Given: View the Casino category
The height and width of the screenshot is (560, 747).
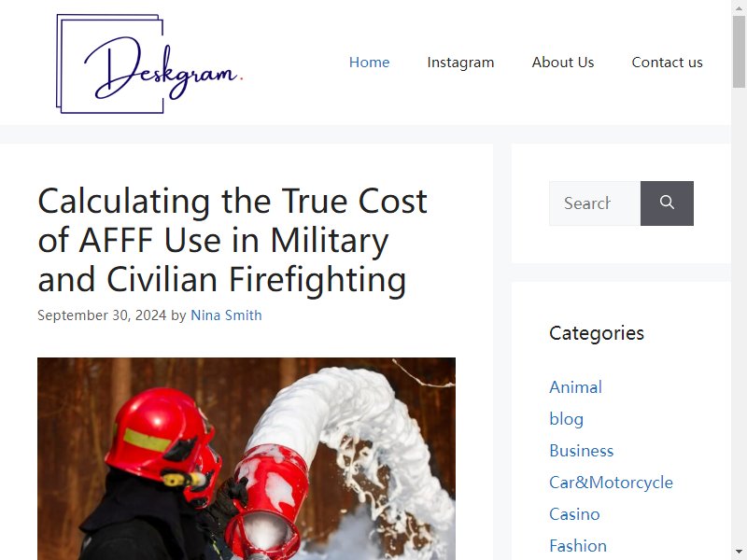Looking at the screenshot, I should [574, 514].
